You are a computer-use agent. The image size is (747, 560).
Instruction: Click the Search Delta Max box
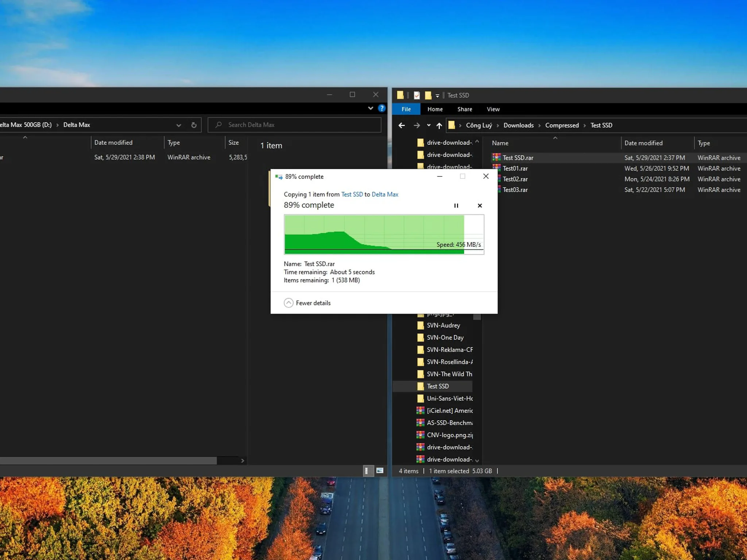295,125
